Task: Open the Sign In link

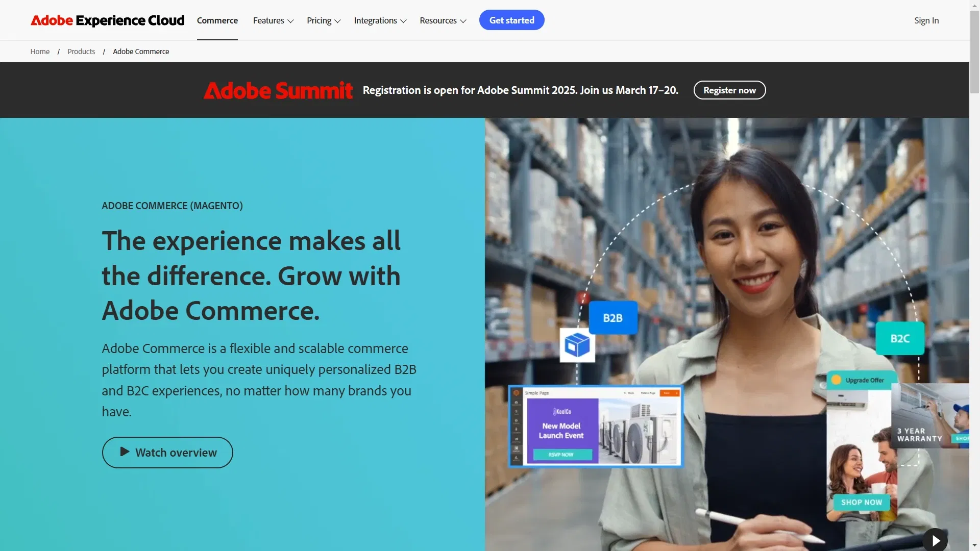Action: (x=926, y=20)
